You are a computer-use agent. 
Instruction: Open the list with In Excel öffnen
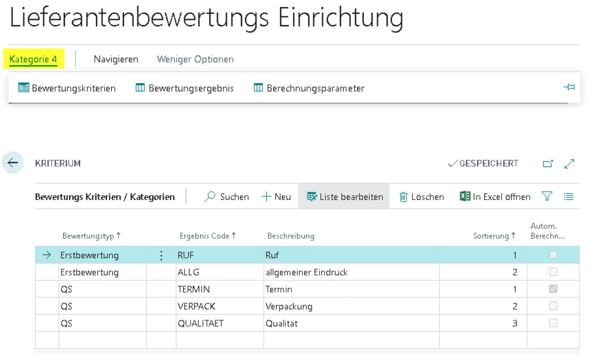[464, 197]
